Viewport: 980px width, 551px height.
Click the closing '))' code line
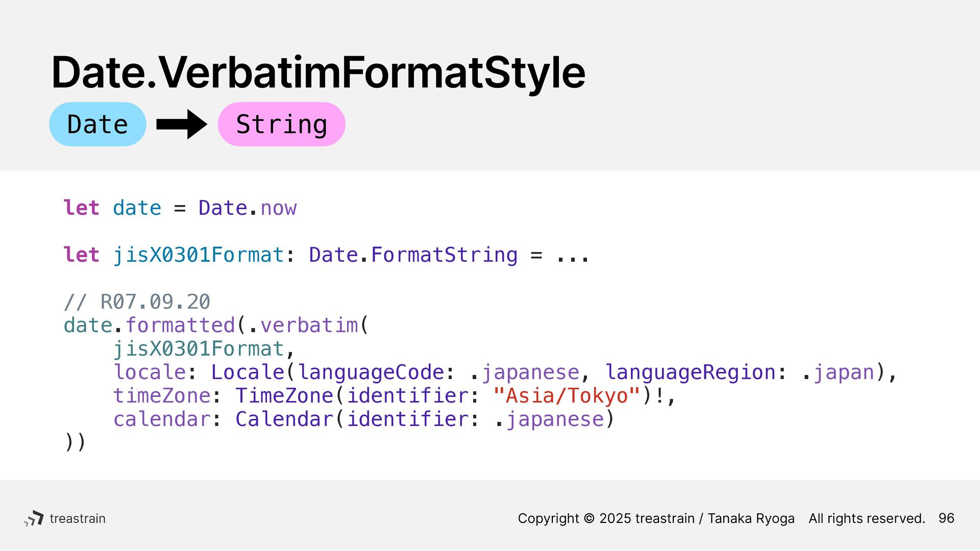[x=75, y=442]
